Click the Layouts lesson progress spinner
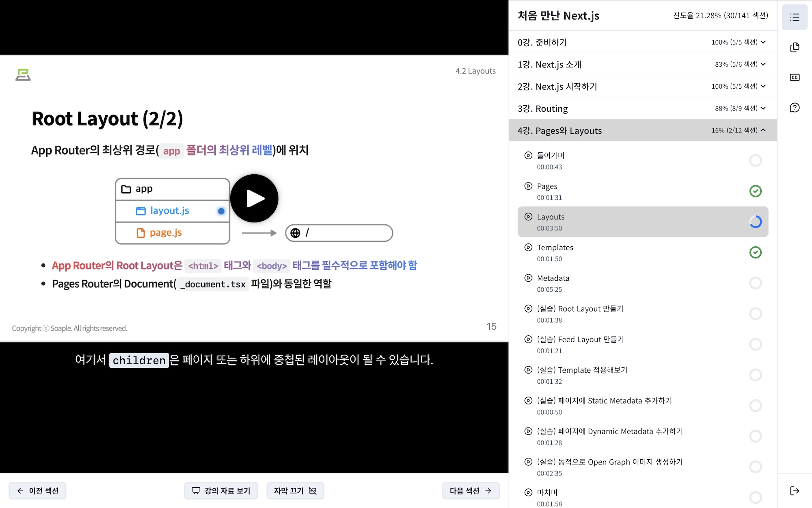This screenshot has height=508, width=812. point(755,222)
